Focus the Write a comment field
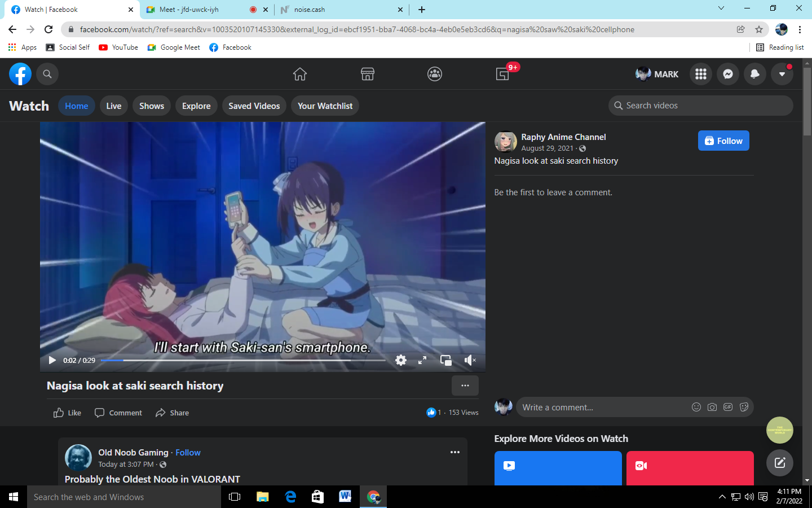Viewport: 812px width, 508px height. 603,408
